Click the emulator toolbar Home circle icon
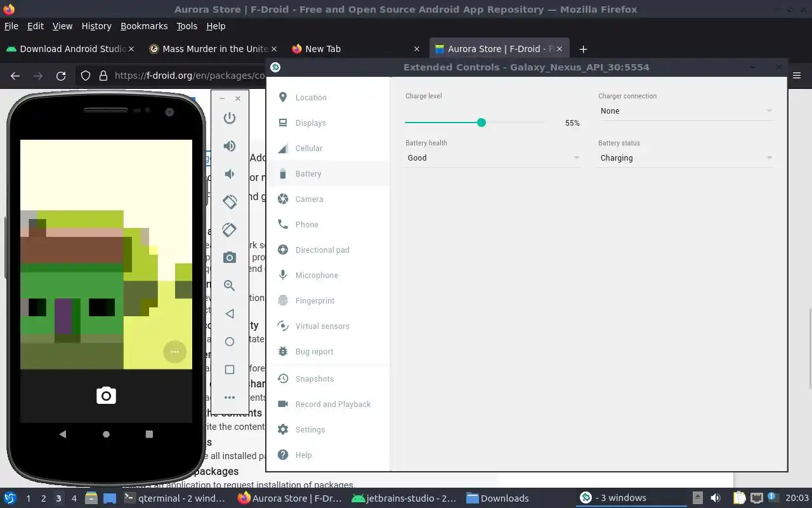Viewport: 812px width, 508px height. tap(230, 342)
